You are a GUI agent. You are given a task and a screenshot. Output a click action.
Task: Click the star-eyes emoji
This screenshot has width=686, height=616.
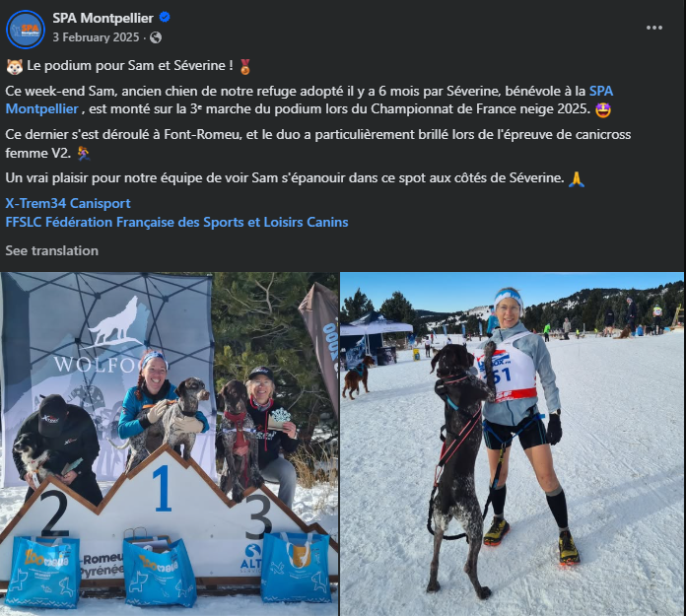tap(603, 109)
